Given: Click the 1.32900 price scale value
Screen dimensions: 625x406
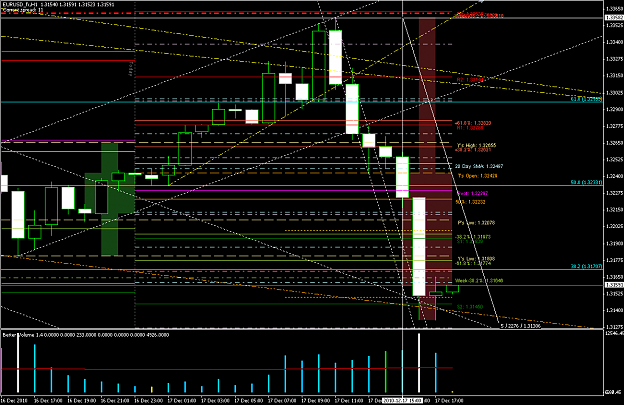Looking at the screenshot, I should point(614,109).
